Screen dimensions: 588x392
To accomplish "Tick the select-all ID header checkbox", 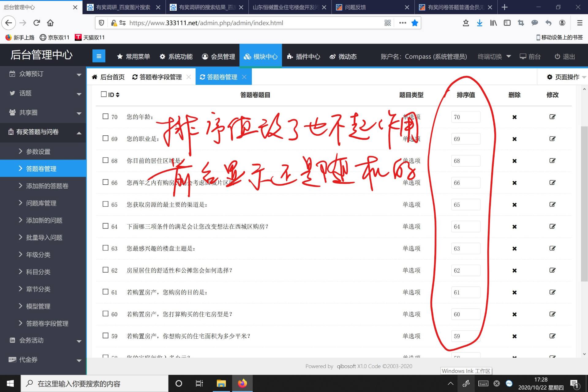I will pos(104,94).
